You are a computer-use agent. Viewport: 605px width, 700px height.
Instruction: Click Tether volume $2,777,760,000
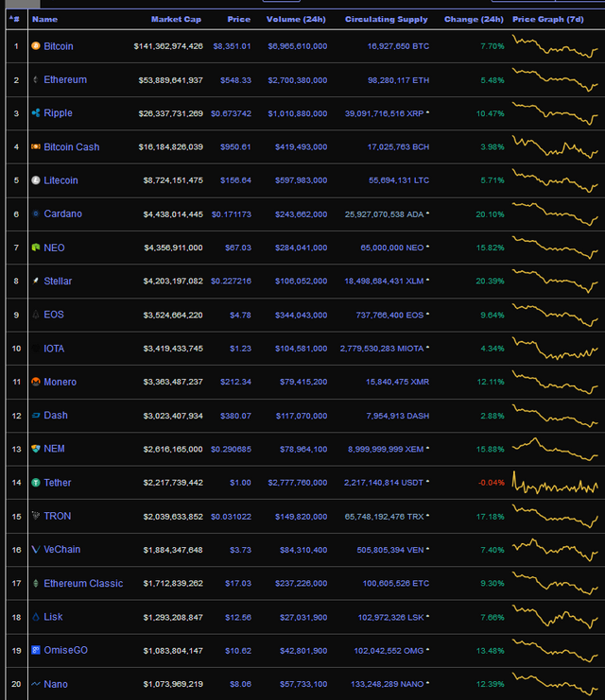(298, 483)
